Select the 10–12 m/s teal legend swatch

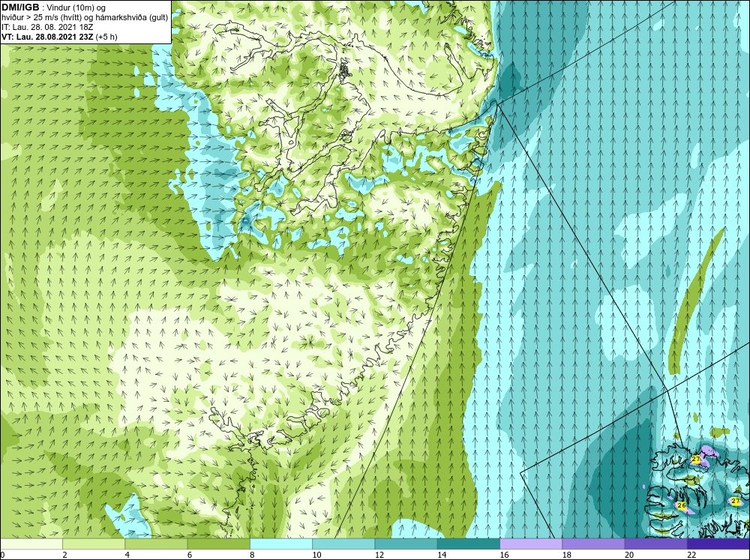point(343,544)
